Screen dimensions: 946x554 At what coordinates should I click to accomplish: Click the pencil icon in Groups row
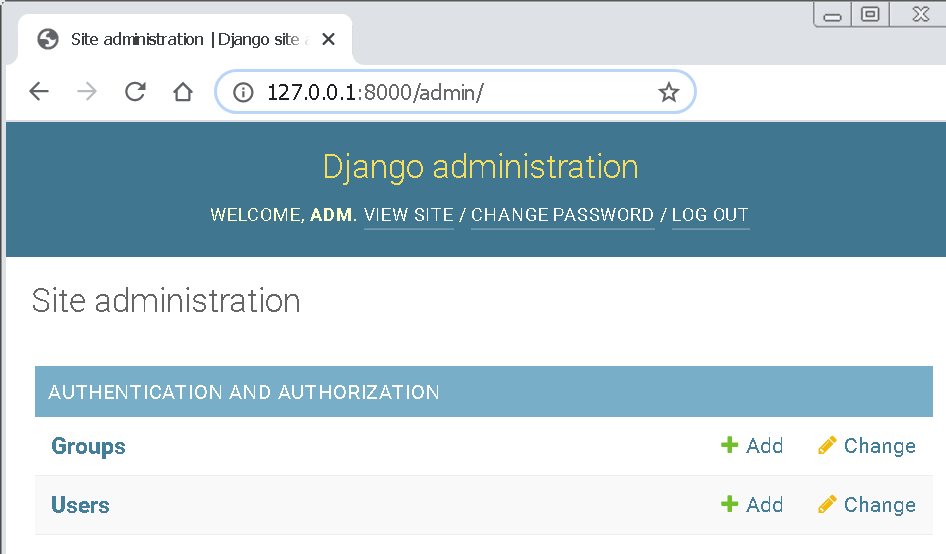coord(827,445)
